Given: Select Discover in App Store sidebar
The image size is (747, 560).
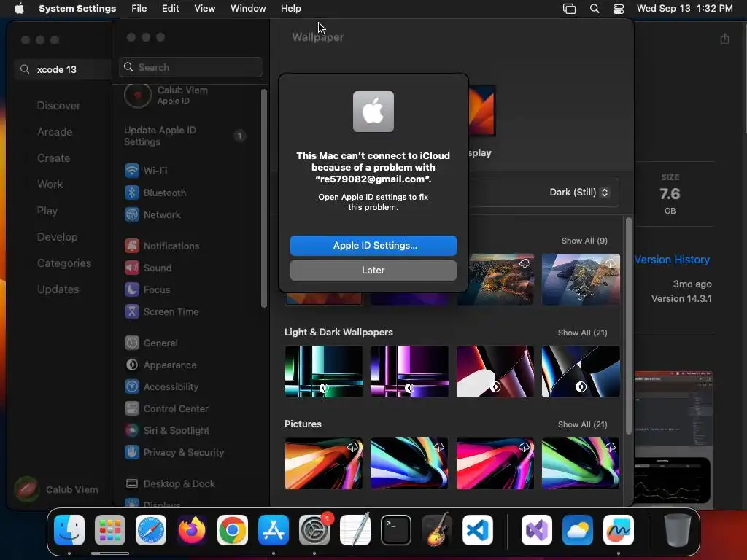Looking at the screenshot, I should click(58, 106).
